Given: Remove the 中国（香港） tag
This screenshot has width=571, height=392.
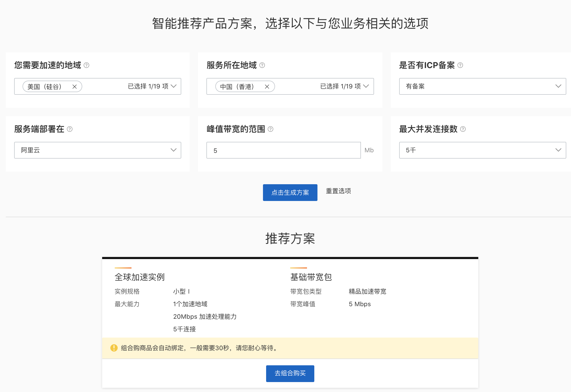Looking at the screenshot, I should tap(267, 87).
